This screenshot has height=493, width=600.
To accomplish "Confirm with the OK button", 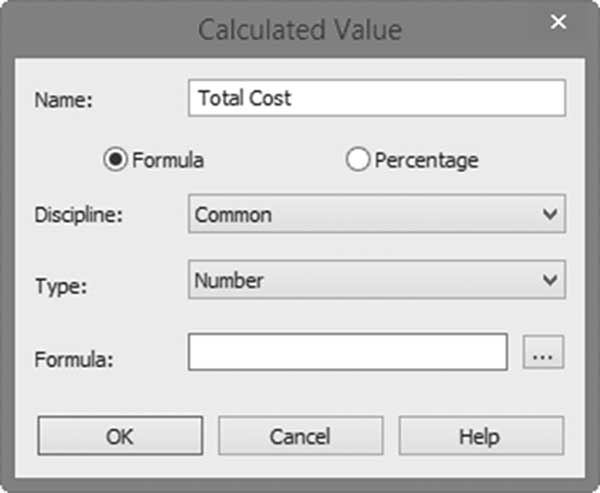I will click(120, 436).
